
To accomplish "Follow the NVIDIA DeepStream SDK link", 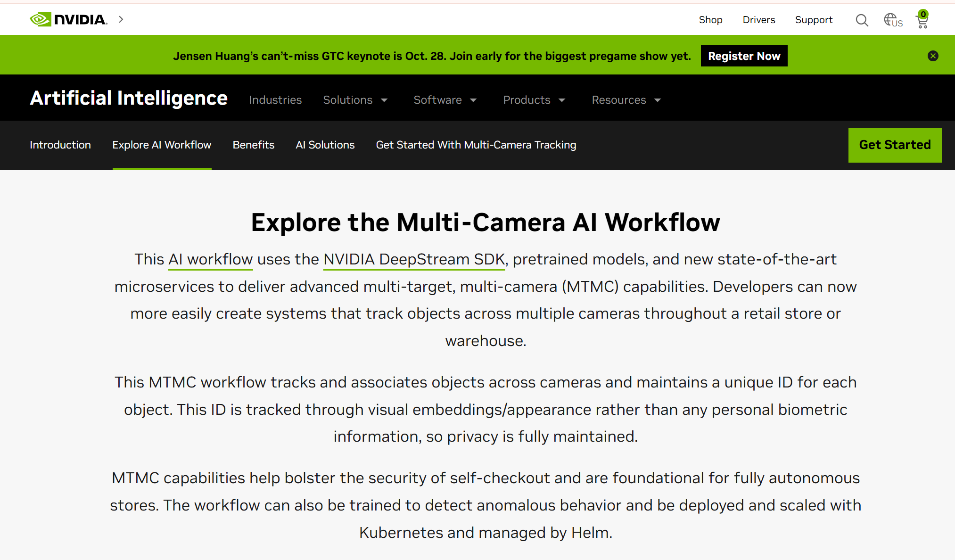I will tap(414, 259).
